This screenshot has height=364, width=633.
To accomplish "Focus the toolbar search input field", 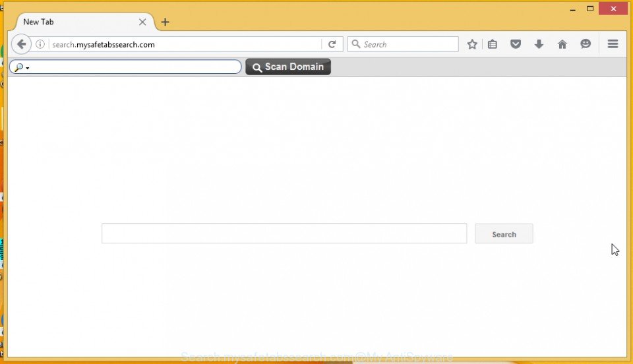I will click(125, 67).
